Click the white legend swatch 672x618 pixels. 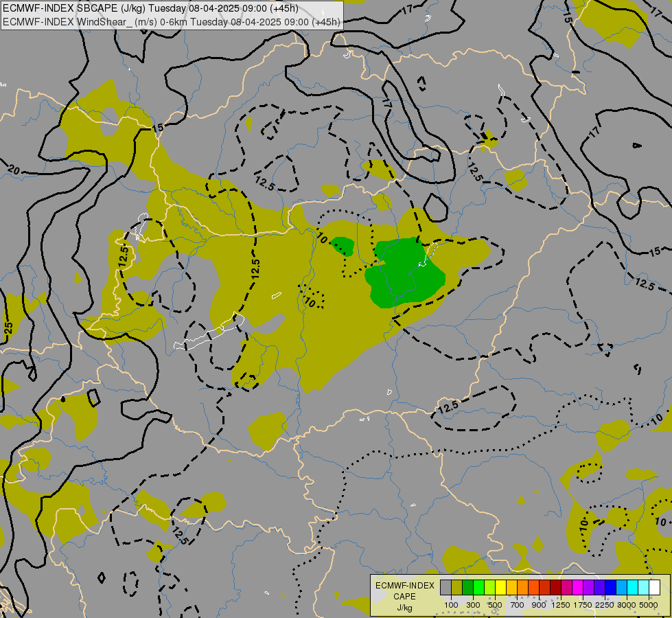click(654, 587)
